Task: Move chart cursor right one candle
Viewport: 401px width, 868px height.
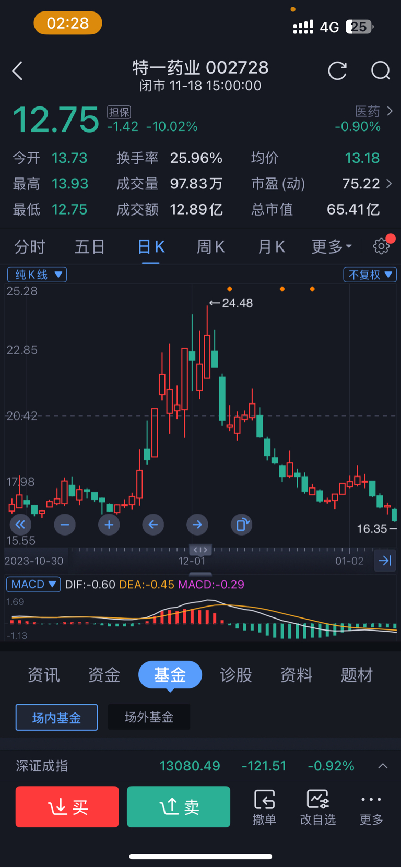Action: click(197, 525)
